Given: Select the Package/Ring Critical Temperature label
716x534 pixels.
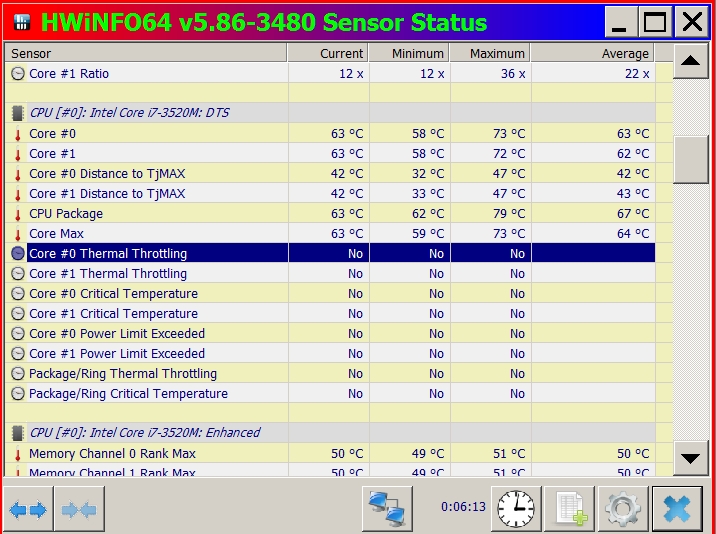Looking at the screenshot, I should (x=128, y=393).
